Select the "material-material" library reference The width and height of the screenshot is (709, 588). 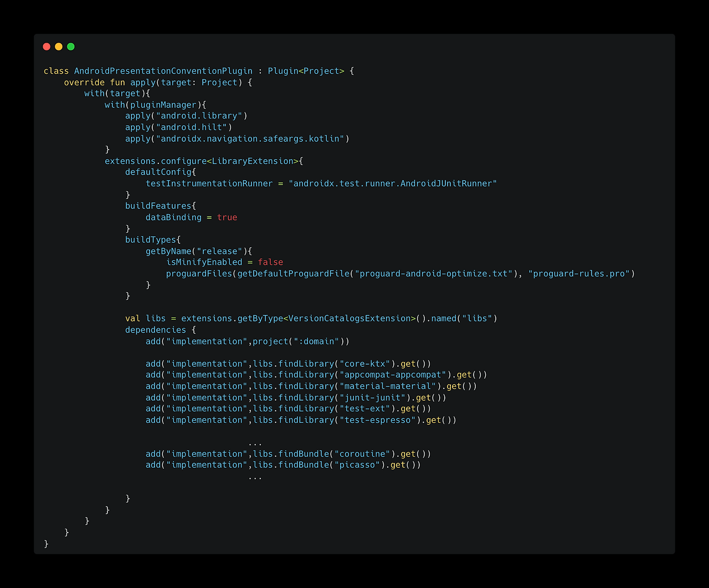[388, 386]
